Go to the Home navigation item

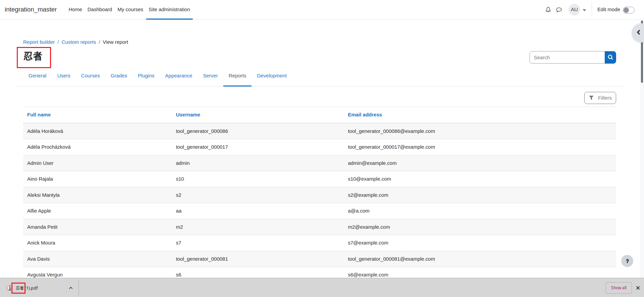(x=75, y=9)
